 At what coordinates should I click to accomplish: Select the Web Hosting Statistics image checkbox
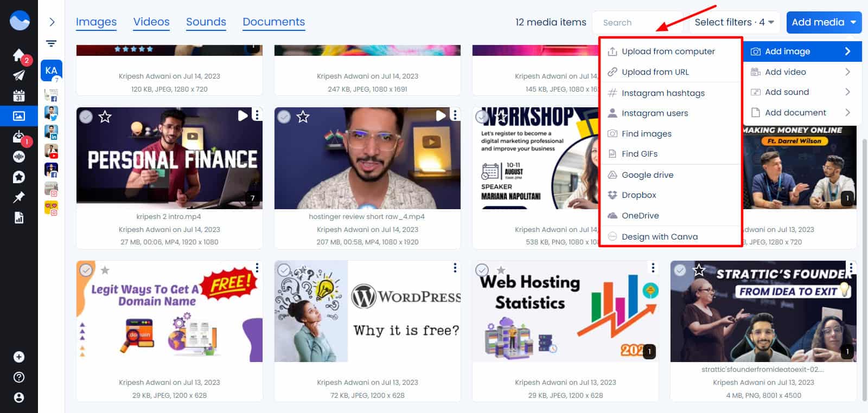(482, 270)
